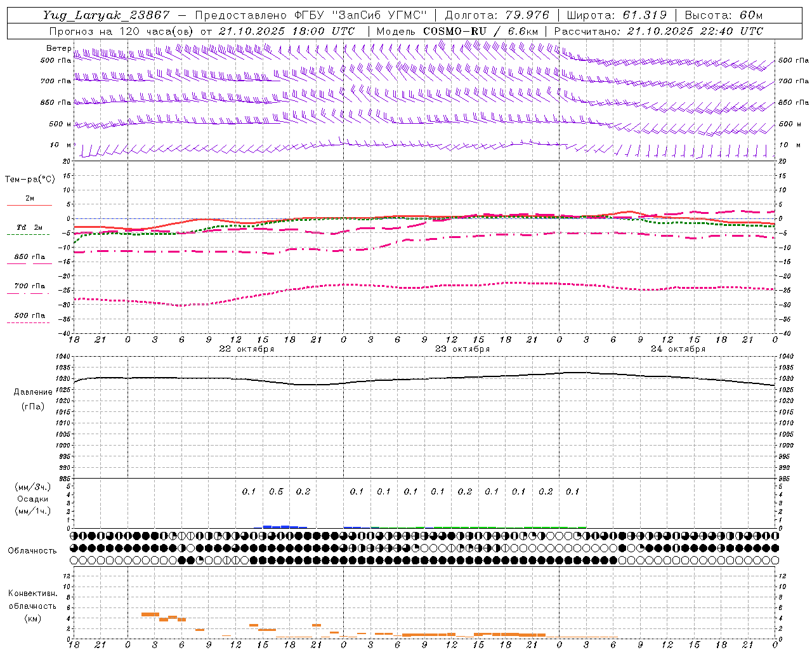Select the Долгота: 79.976 value
812x650 pixels.
coord(497,15)
